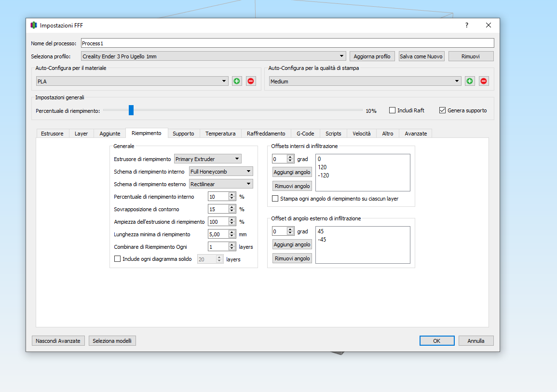557x392 pixels.
Task: Add a new print quality preset
Action: (470, 81)
